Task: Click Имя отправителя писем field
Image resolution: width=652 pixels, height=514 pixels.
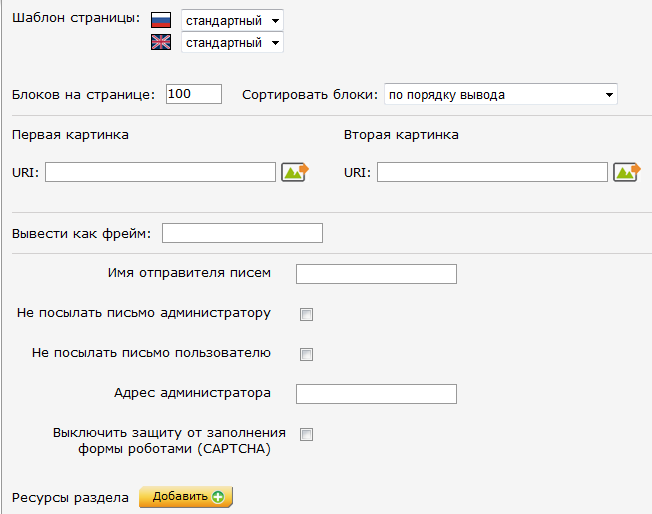Action: (x=376, y=274)
